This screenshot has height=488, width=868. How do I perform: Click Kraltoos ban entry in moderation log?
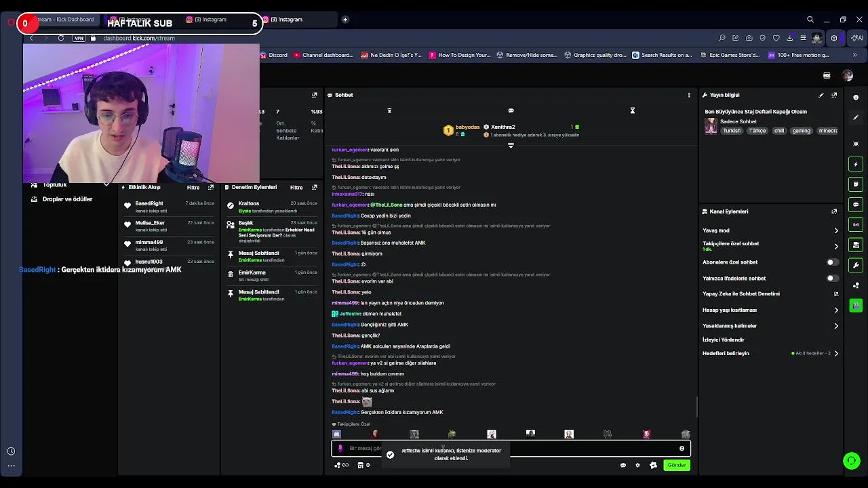pyautogui.click(x=272, y=207)
